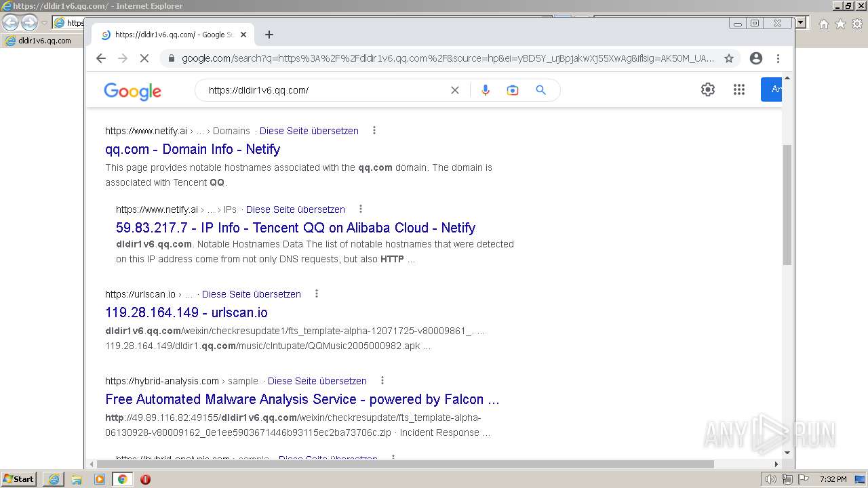Screen dimensions: 868x488
Task: Open options for netify IPs result
Action: pos(361,209)
